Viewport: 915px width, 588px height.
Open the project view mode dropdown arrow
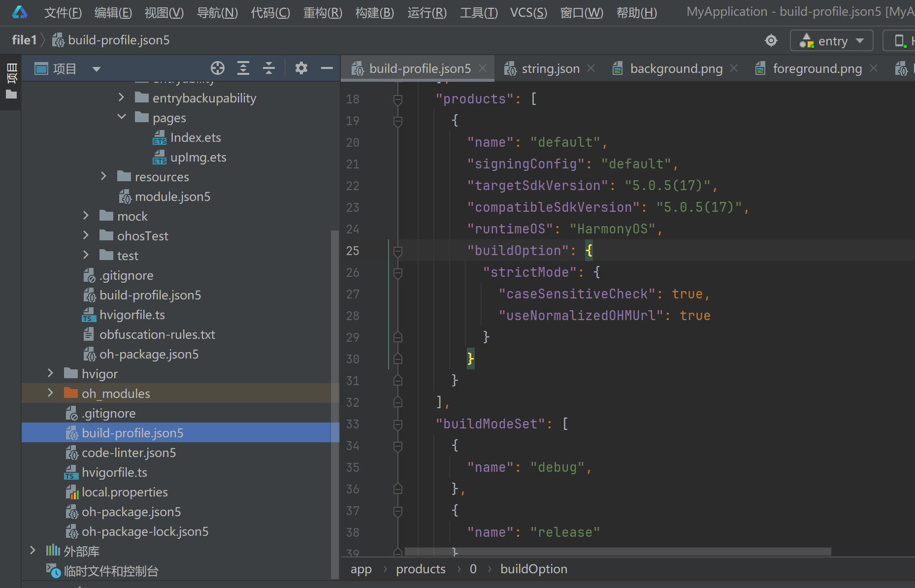[x=97, y=69]
